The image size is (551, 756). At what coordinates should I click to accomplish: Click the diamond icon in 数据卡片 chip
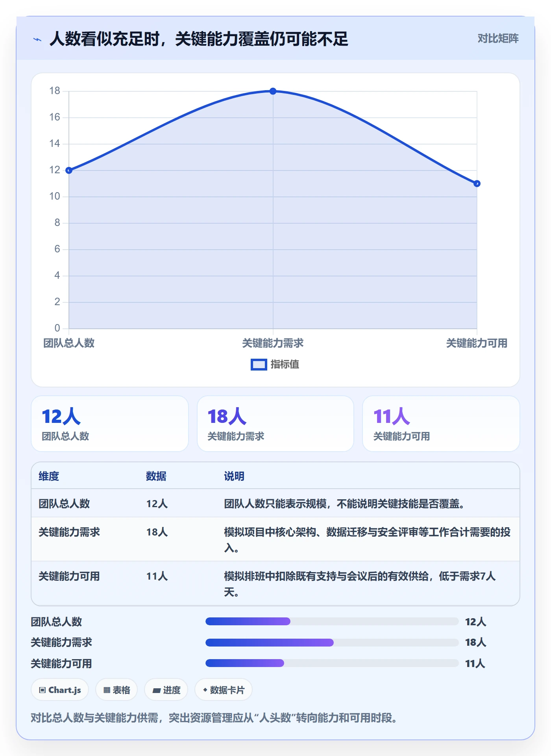click(205, 690)
